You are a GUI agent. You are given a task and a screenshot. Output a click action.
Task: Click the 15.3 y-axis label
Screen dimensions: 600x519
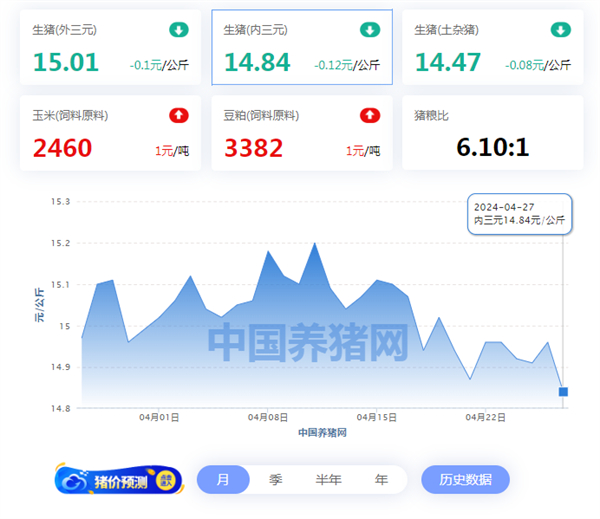click(x=60, y=202)
